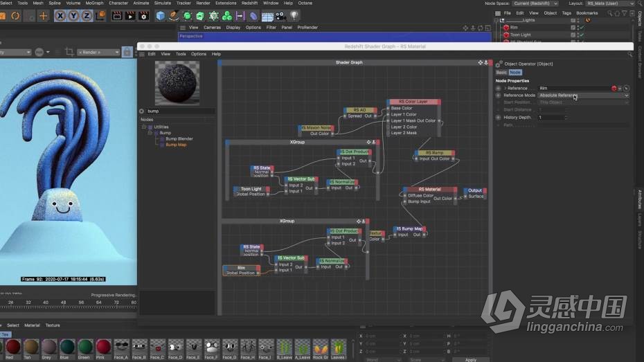Viewport: 644px width, 362px height.
Task: Add a light bulb object
Action: click(294, 16)
